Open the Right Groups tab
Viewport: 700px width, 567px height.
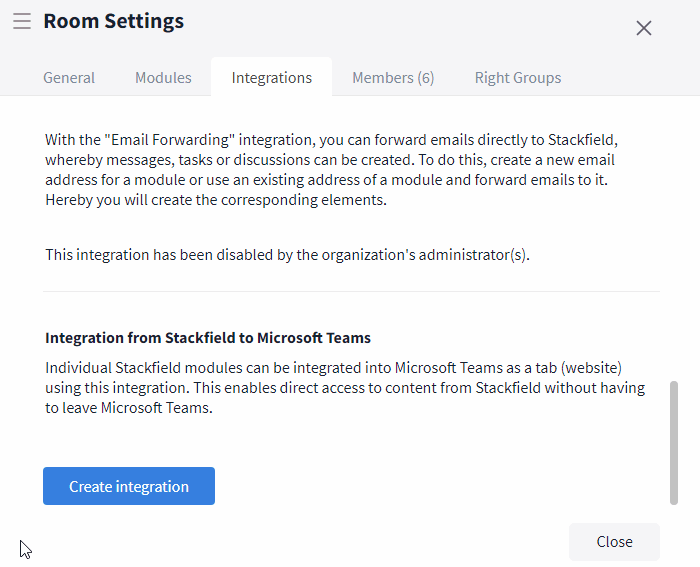click(518, 78)
